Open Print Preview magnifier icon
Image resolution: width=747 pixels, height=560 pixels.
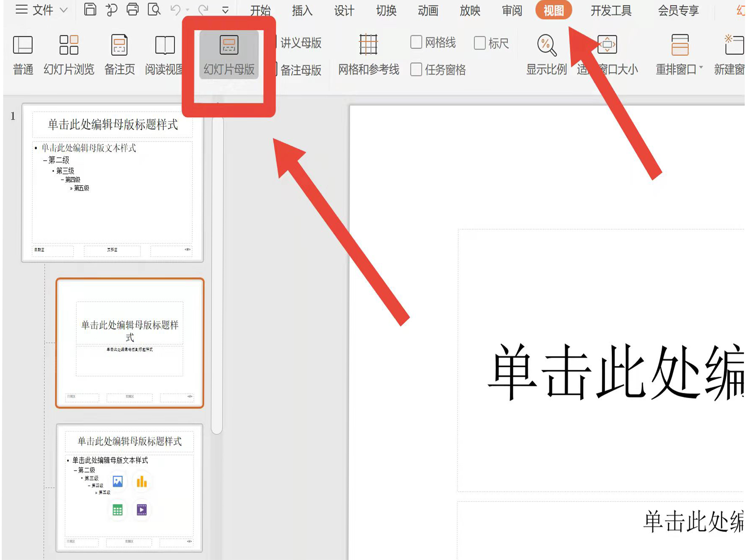coord(154,9)
